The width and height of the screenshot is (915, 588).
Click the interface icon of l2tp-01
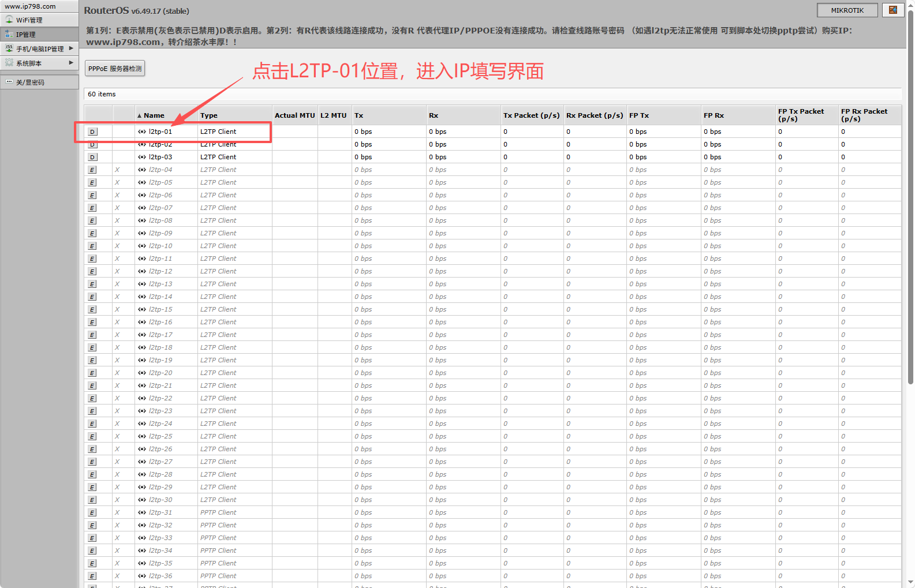click(x=142, y=132)
